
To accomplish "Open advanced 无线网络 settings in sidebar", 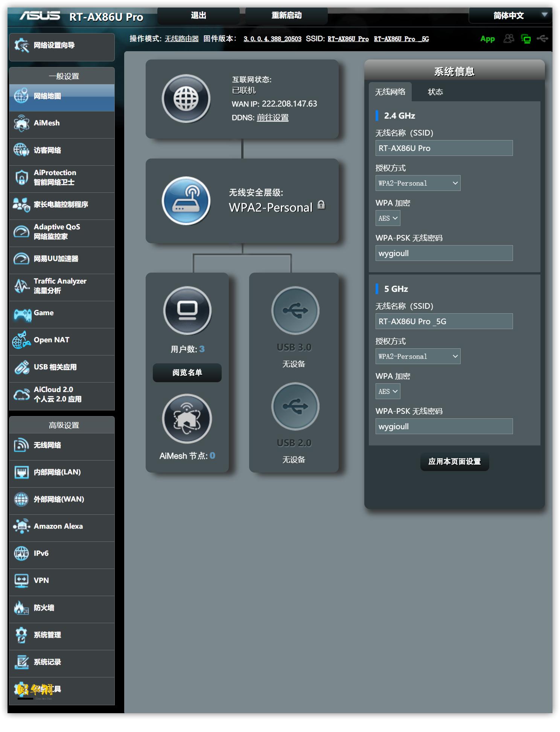I will pyautogui.click(x=62, y=447).
